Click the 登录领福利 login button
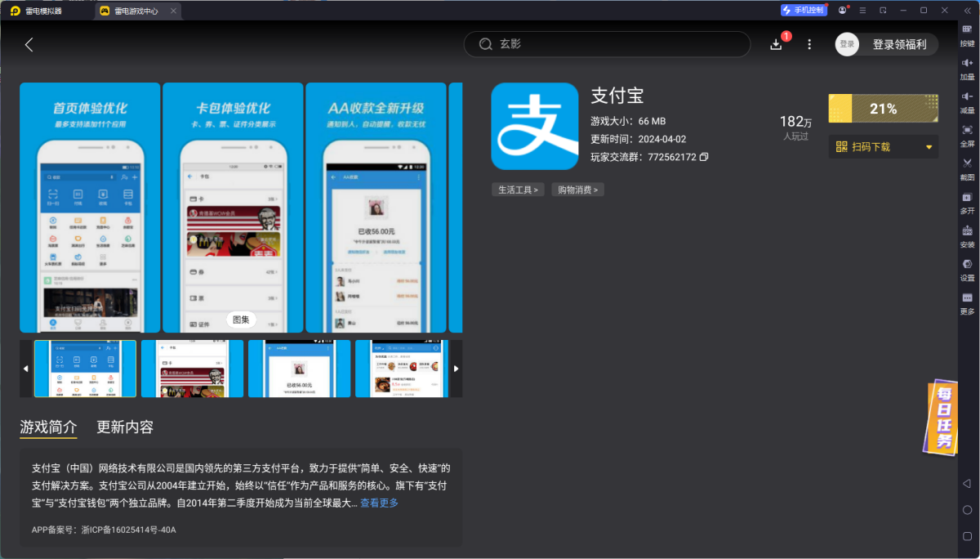Image resolution: width=980 pixels, height=559 pixels. [x=902, y=44]
